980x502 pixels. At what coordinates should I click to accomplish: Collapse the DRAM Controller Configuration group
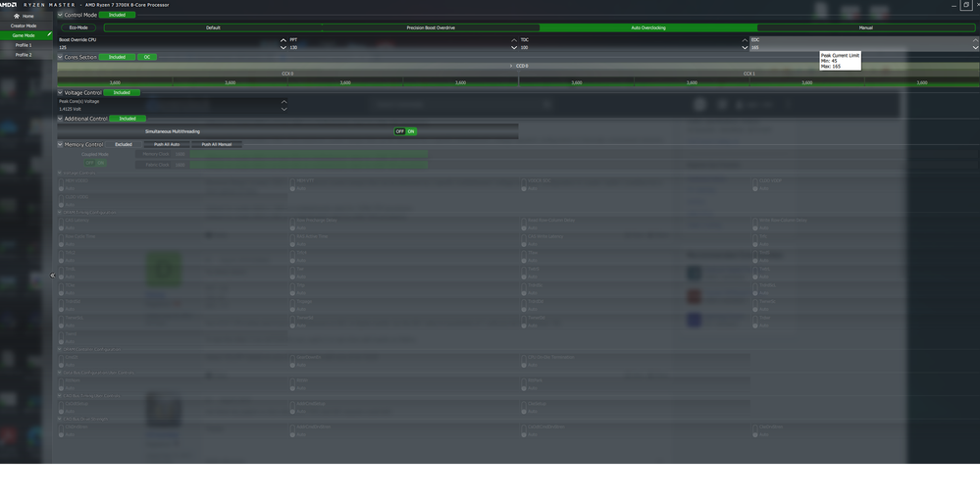tap(60, 350)
